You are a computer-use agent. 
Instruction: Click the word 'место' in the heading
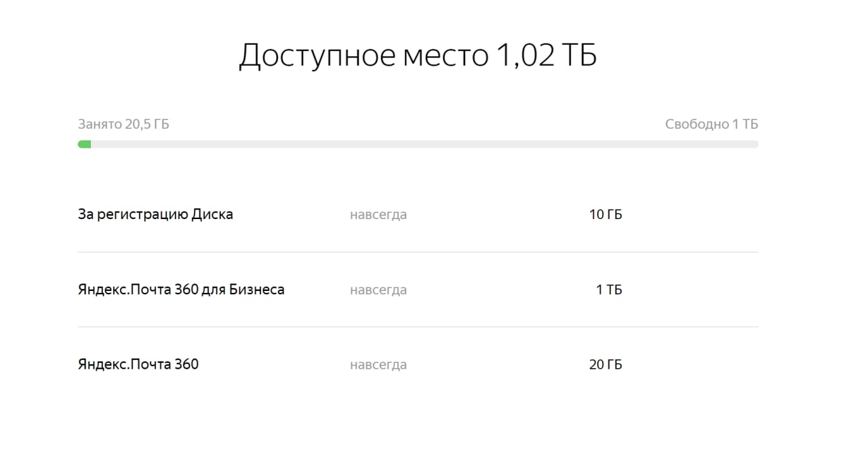coord(446,56)
